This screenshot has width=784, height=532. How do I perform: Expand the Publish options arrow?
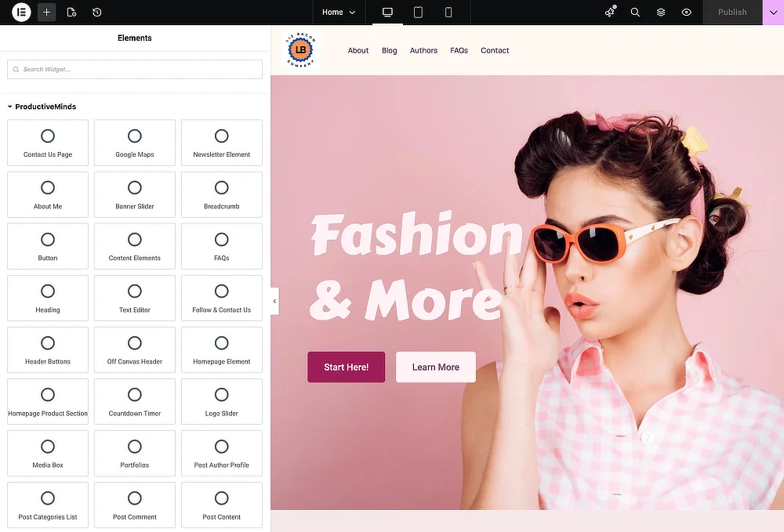click(773, 13)
